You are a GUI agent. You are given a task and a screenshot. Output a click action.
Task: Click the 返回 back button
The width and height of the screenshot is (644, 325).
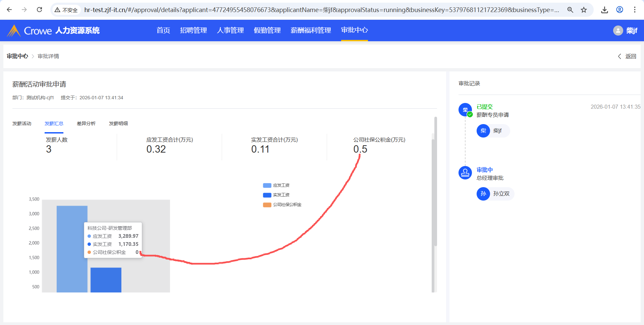click(627, 56)
